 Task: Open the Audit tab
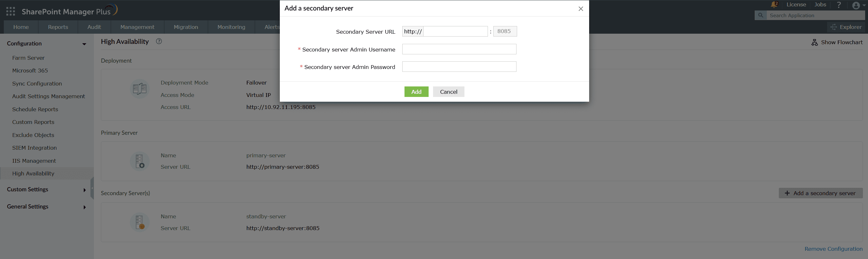94,27
